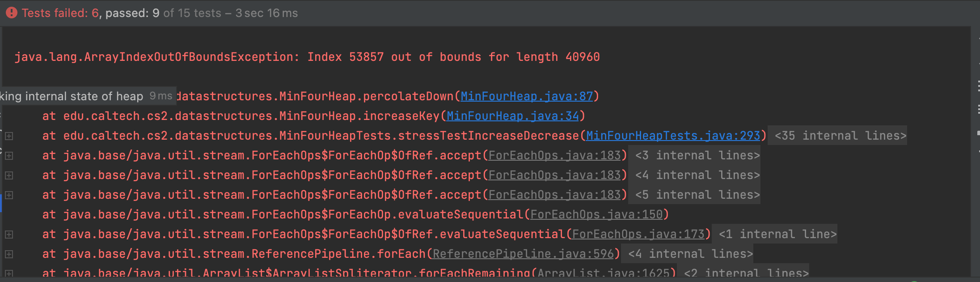The image size is (980, 282).
Task: Toggle fold icon on the <5 internal lines> row
Action: tap(9, 195)
